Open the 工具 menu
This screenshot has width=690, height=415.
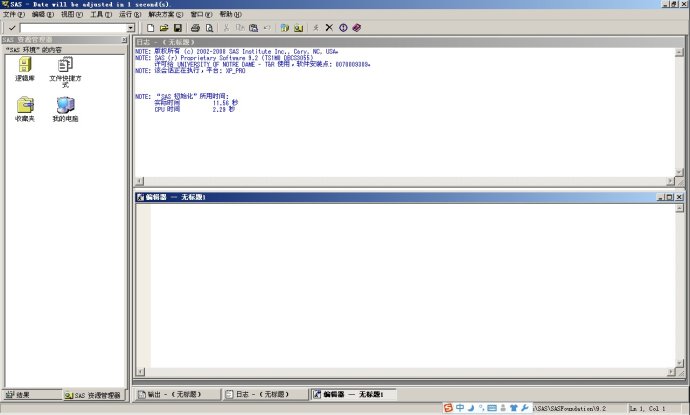(x=101, y=14)
